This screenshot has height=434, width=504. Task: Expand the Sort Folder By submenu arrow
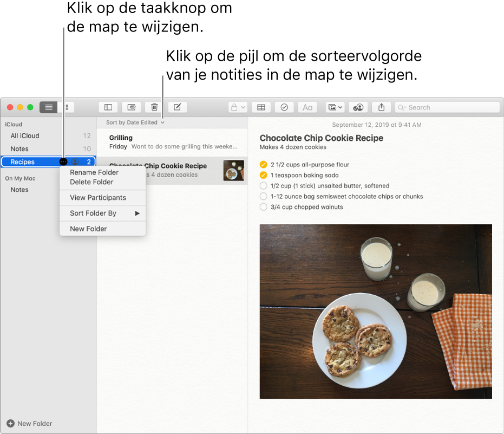[x=138, y=213]
